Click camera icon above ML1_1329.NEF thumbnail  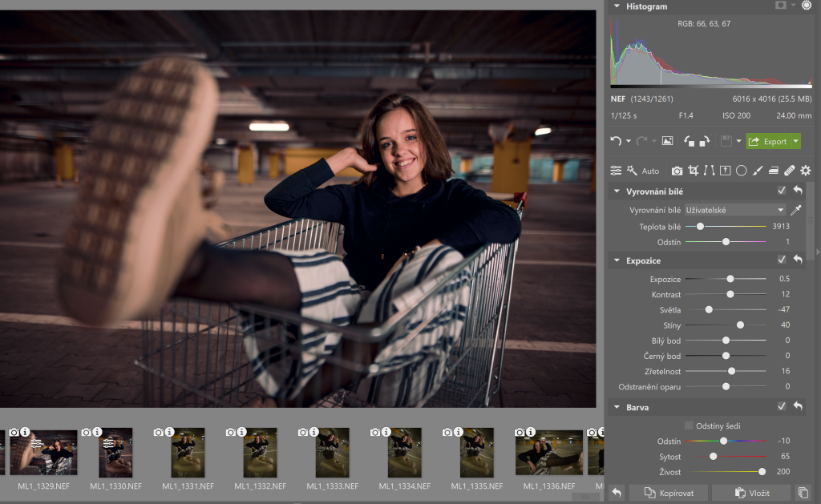click(x=14, y=433)
